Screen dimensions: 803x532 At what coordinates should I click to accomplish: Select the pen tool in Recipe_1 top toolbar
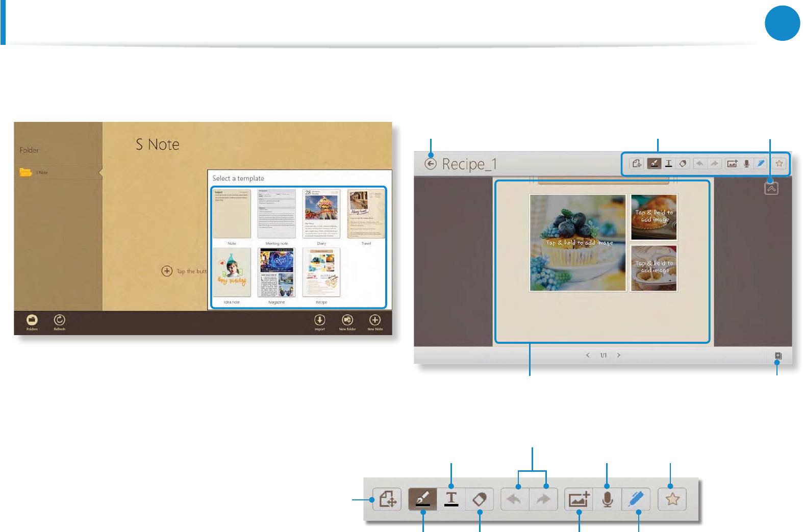pyautogui.click(x=654, y=164)
